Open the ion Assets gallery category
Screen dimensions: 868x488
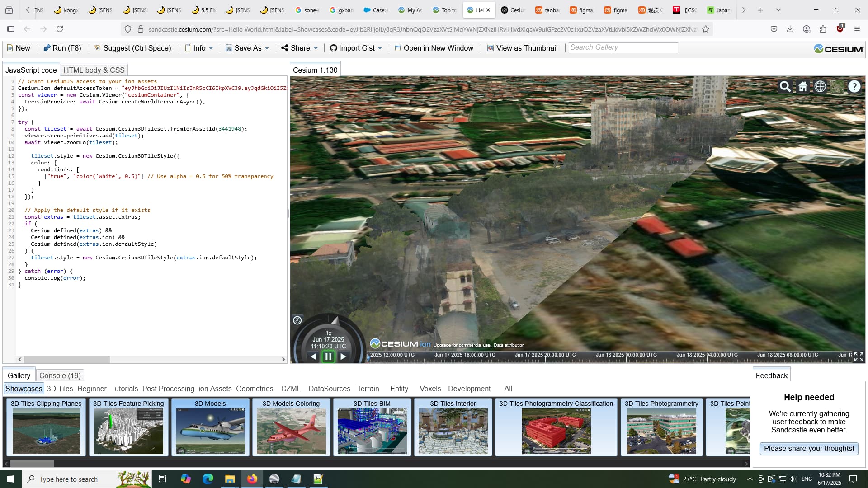click(215, 389)
